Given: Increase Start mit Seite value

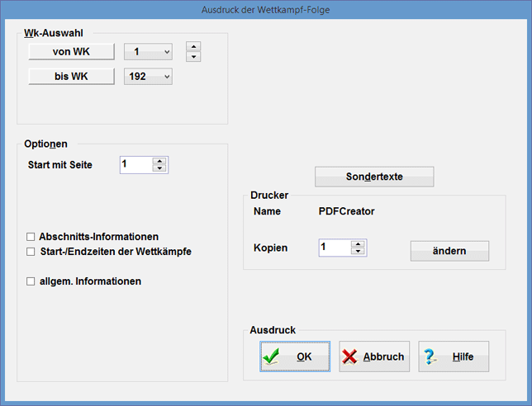Looking at the screenshot, I should coord(159,161).
